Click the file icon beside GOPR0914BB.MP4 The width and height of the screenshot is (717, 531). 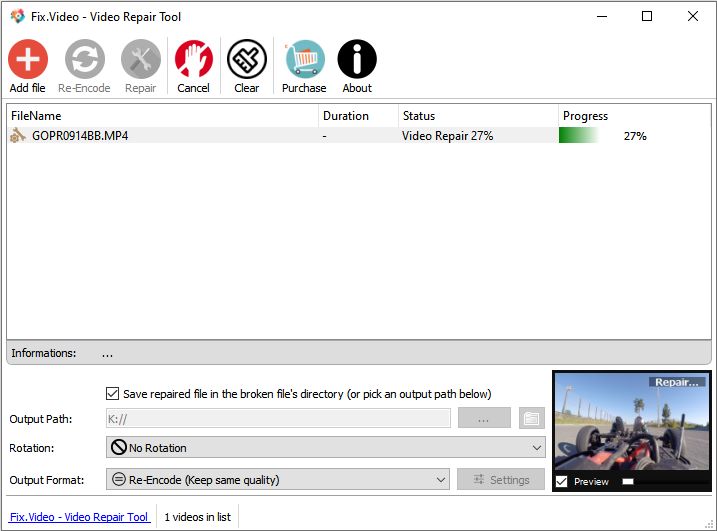[x=18, y=135]
